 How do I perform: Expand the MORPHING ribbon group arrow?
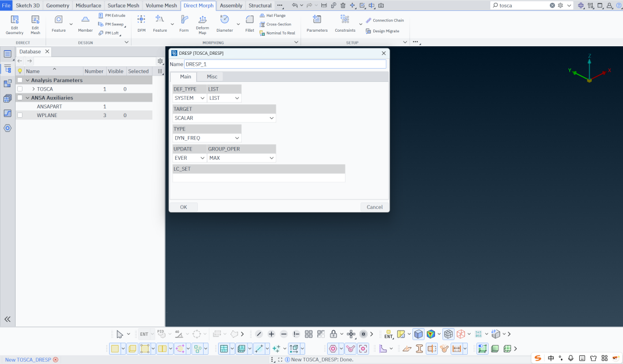[x=296, y=42]
